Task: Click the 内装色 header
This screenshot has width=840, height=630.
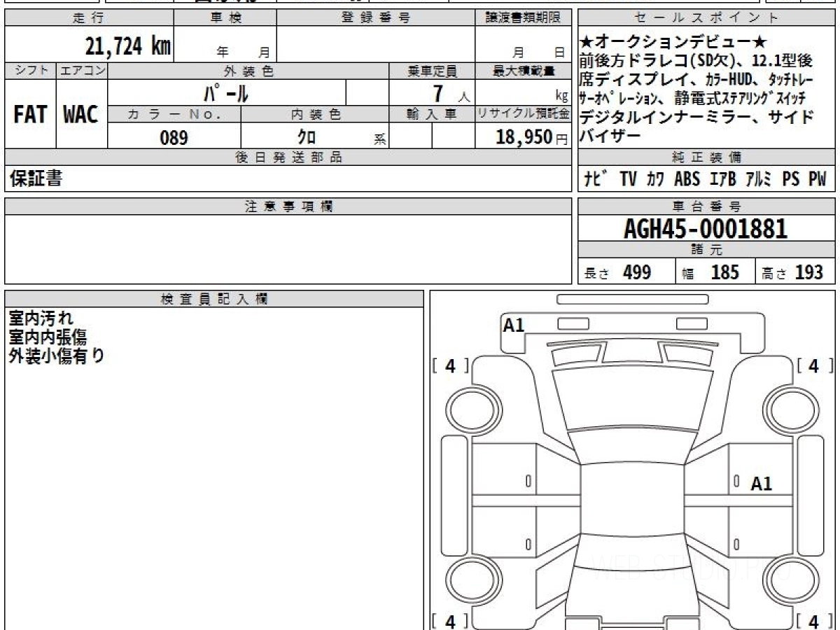Action: pos(315,115)
